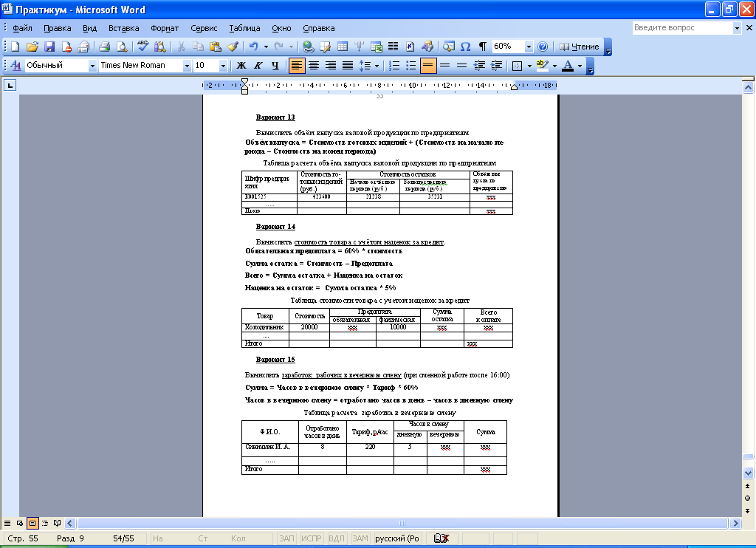The height and width of the screenshot is (548, 756).
Task: Toggle ИСПР track changes indicator
Action: click(312, 538)
